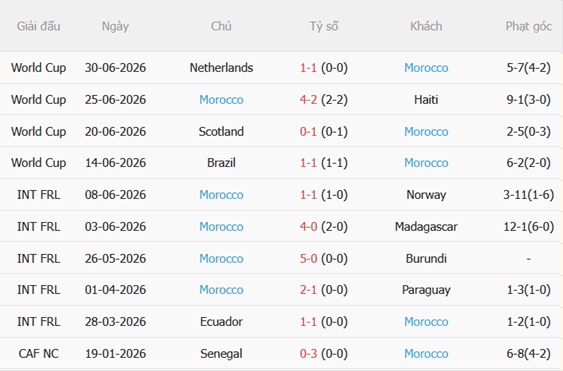The width and height of the screenshot is (563, 371).
Task: Open Morocco link in the Ecuador match
Action: click(426, 321)
